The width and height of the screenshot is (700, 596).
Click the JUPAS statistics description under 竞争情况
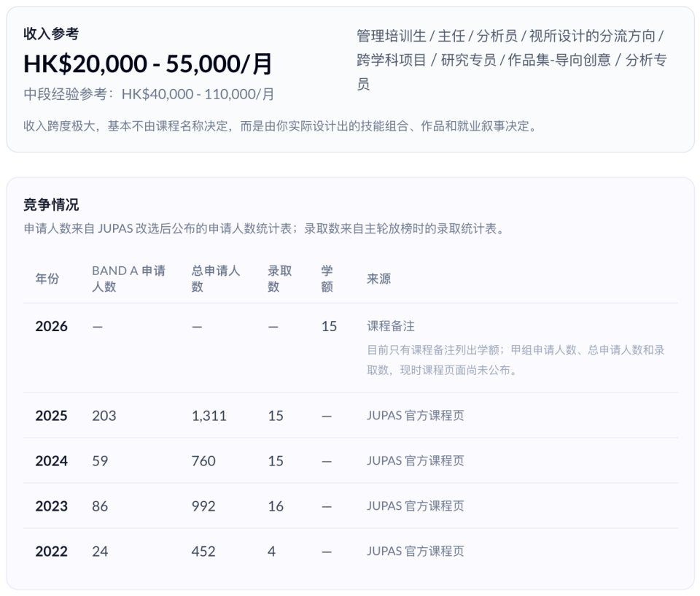pos(264,229)
